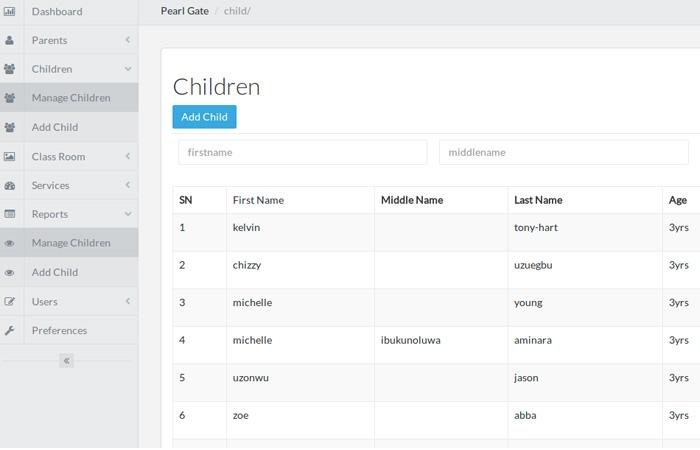The height and width of the screenshot is (450, 700).
Task: Click the Class Room picture icon
Action: (x=10, y=157)
